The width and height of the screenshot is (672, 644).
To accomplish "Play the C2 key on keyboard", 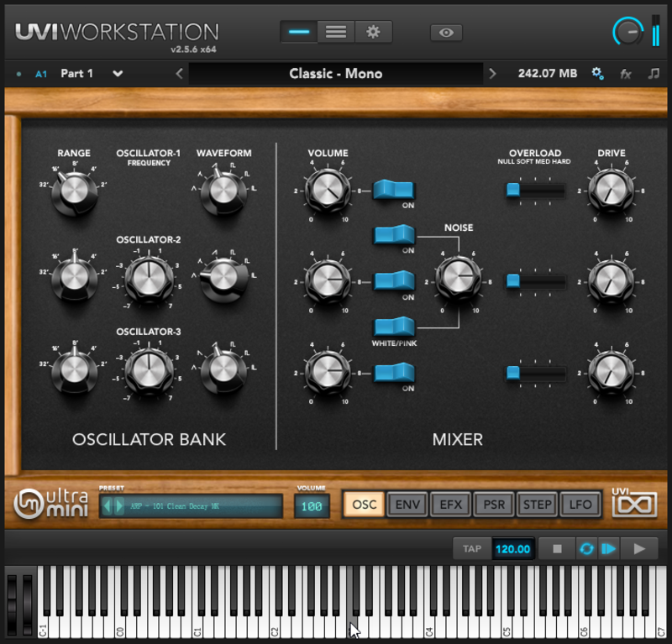I will [276, 626].
